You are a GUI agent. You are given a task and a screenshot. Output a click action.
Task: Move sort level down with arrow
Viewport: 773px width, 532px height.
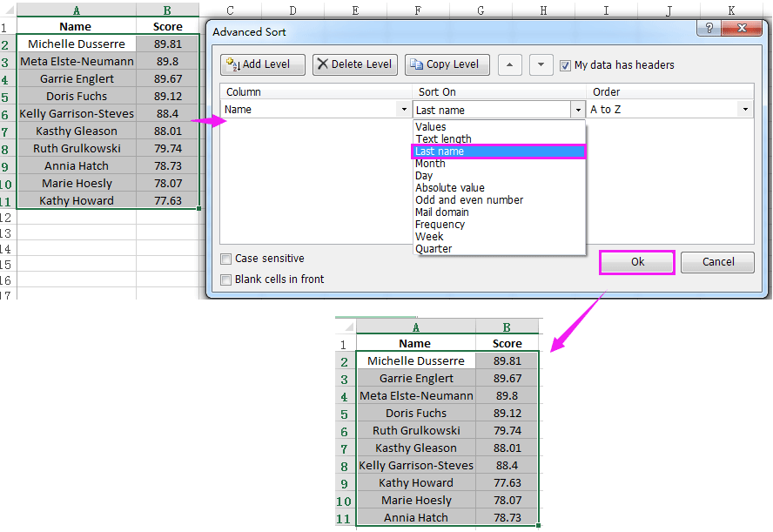click(541, 64)
